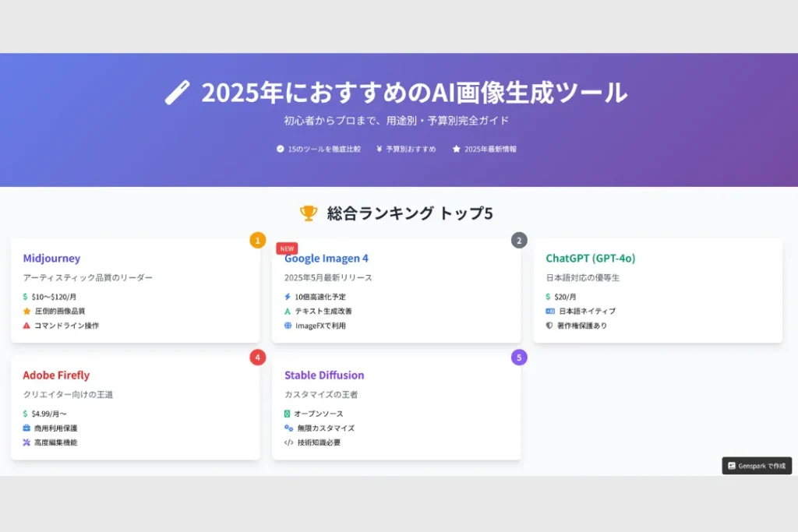Click the text 無限カスタマイズ
Image resolution: width=798 pixels, height=532 pixels.
[x=327, y=428]
